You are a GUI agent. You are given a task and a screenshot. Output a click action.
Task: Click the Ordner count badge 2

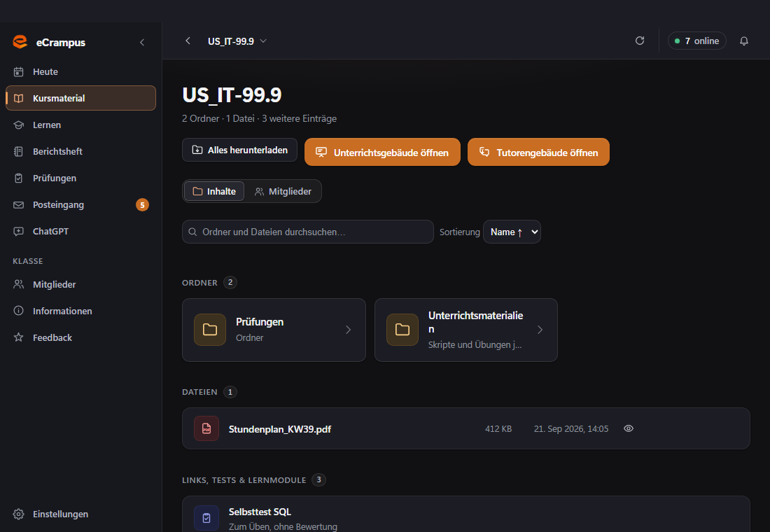coord(230,283)
